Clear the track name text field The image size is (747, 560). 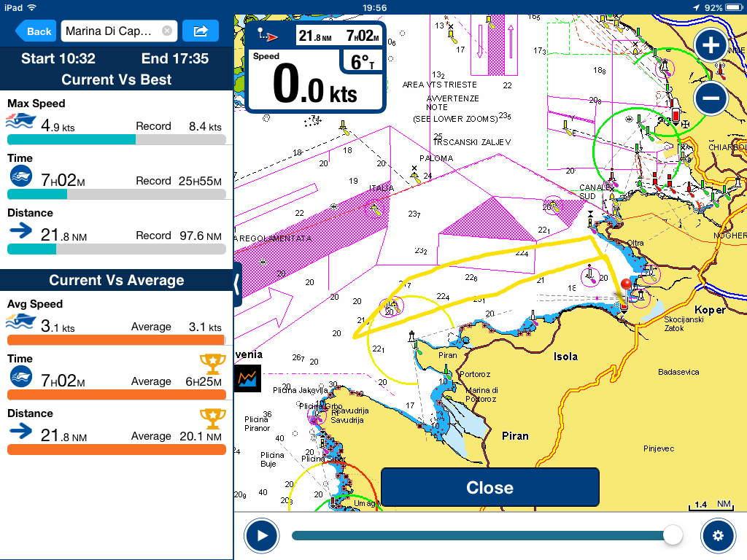point(167,31)
